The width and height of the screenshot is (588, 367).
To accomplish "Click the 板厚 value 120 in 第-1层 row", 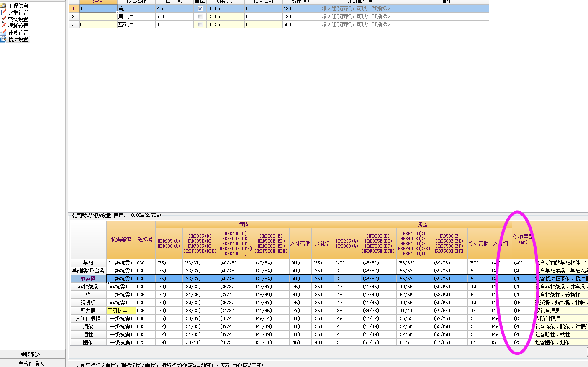I will (x=301, y=16).
